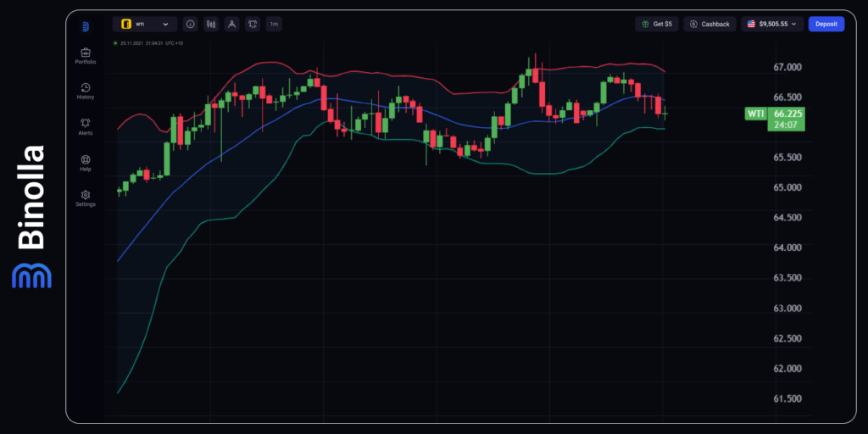Screen dimensions: 868x434
Task: Click the asset info icon
Action: (191, 25)
